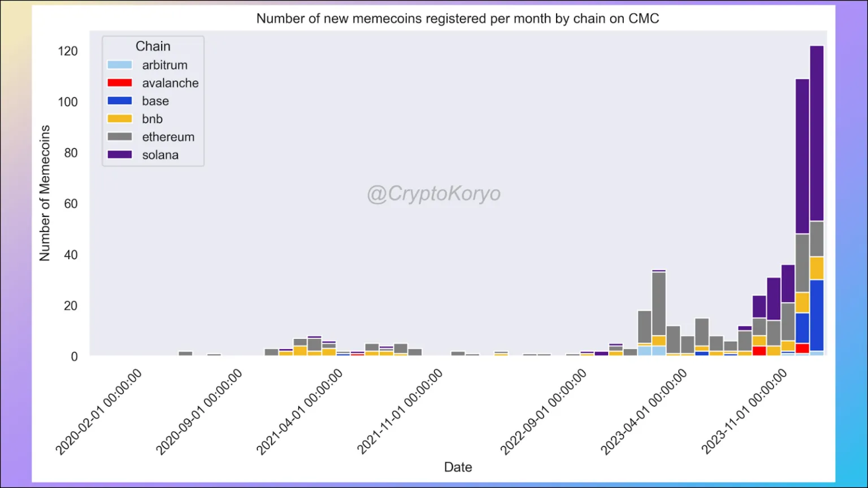Click the chart title about memecoins on CMC

click(458, 19)
